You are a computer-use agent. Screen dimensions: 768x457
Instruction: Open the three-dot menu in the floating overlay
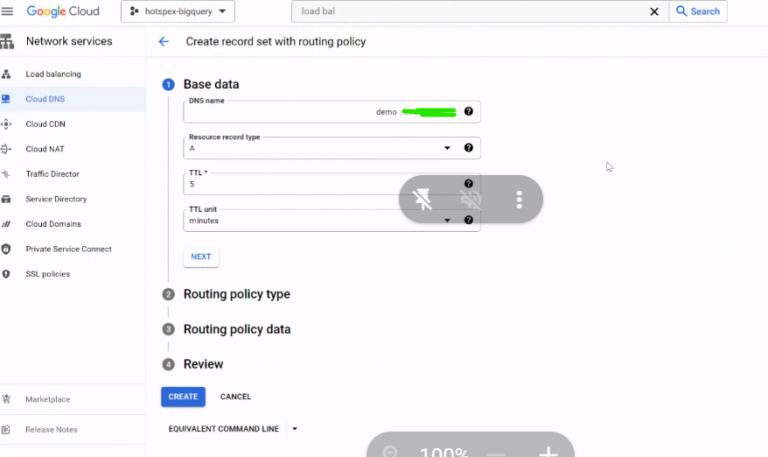point(519,199)
